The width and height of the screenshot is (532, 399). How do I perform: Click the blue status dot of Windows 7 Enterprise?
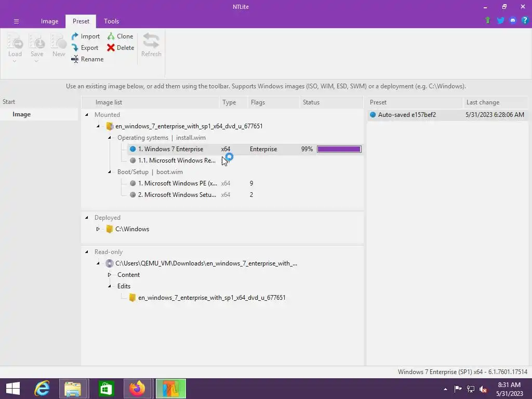point(132,149)
